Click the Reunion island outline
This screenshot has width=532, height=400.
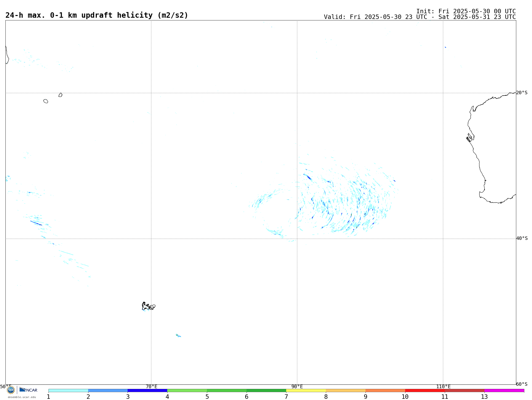tap(46, 101)
